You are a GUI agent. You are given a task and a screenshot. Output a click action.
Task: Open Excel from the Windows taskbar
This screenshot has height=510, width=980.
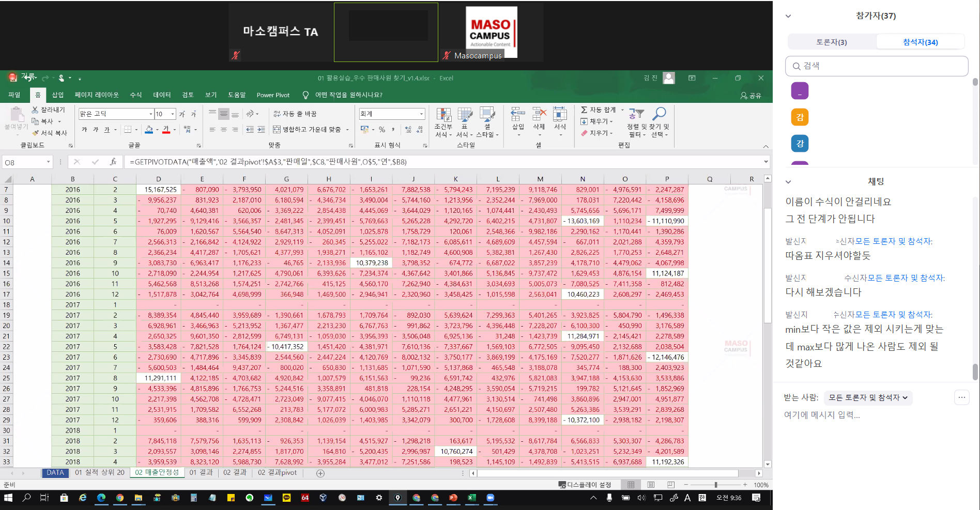[471, 498]
